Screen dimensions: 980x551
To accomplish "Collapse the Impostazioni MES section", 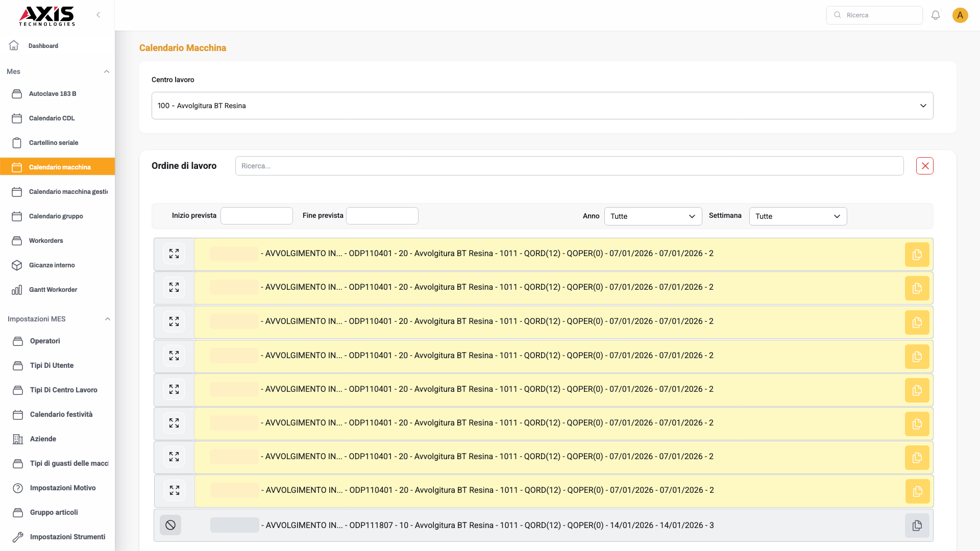I will click(x=107, y=319).
